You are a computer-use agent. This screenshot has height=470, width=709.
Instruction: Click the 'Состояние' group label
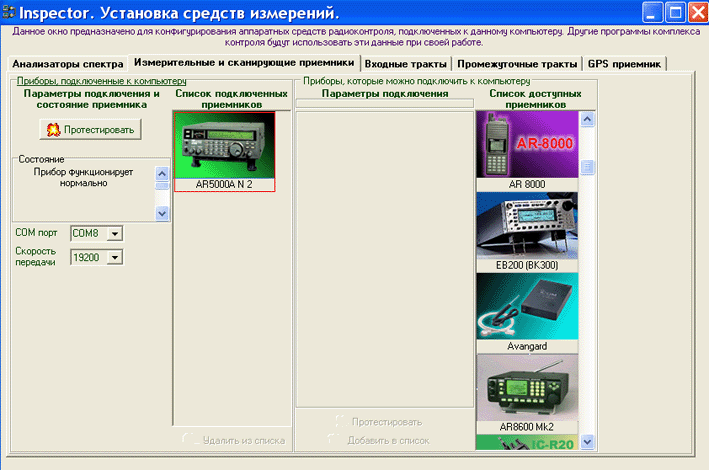[41, 159]
